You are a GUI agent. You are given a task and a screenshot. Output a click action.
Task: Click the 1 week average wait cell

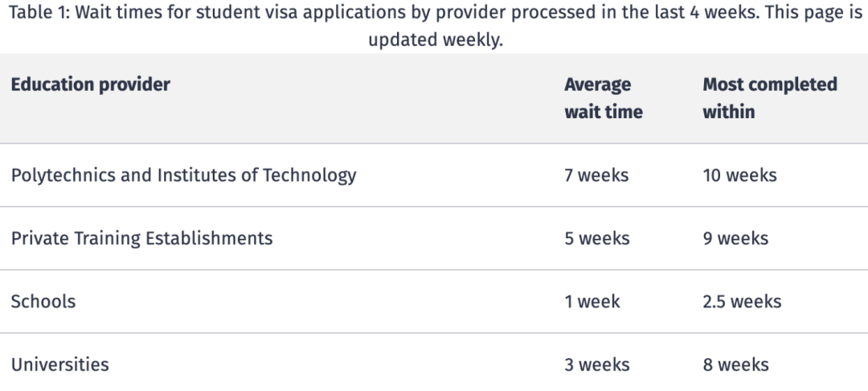[592, 302]
